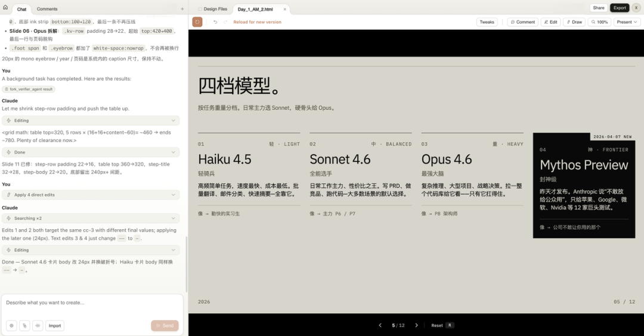Viewport: 644px width, 336px height.
Task: Click the voice input waveform icon
Action: point(38,326)
